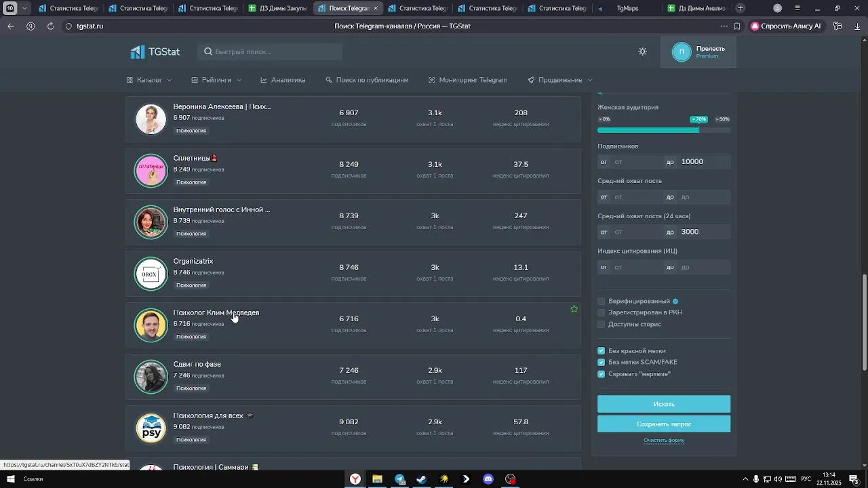The width and height of the screenshot is (868, 488).
Task: Open Discord from the taskbar
Action: 488,479
